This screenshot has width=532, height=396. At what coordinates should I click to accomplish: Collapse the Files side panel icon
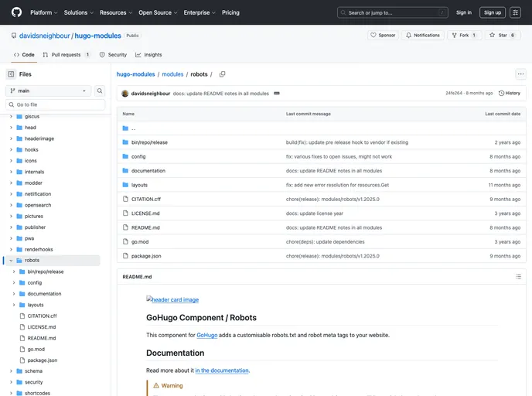coord(11,74)
